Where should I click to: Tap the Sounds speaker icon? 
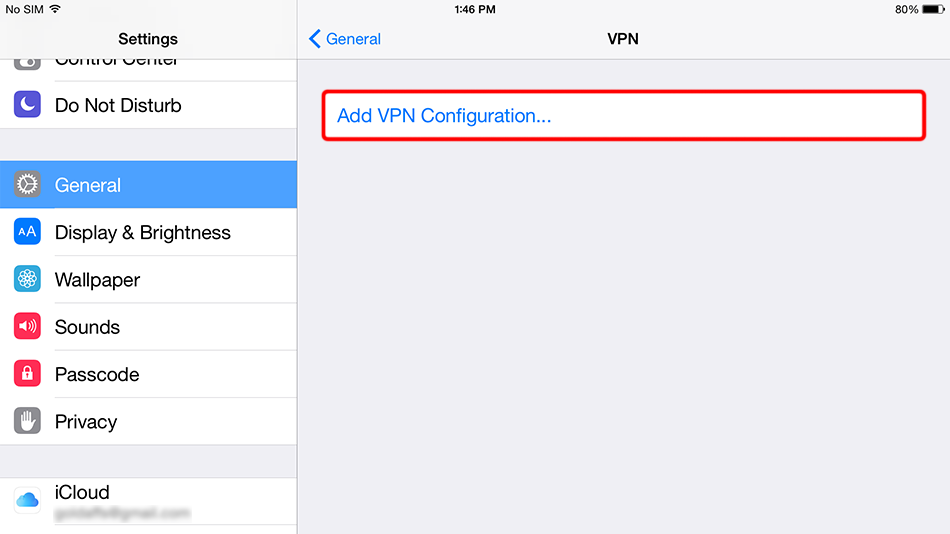coord(27,327)
